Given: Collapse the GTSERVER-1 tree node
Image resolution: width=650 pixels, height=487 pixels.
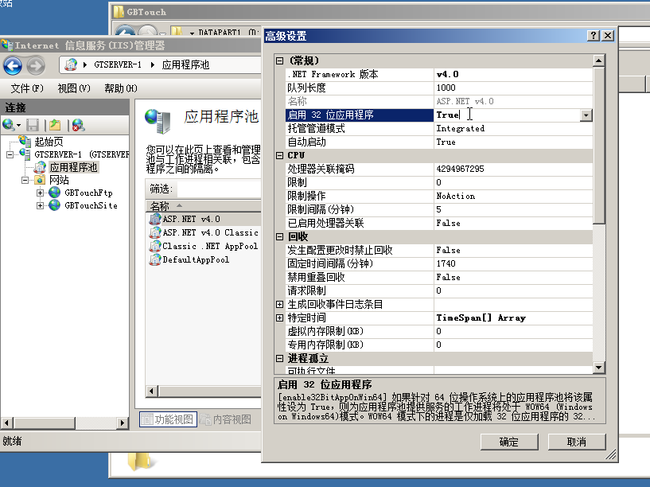Looking at the screenshot, I should coord(10,155).
